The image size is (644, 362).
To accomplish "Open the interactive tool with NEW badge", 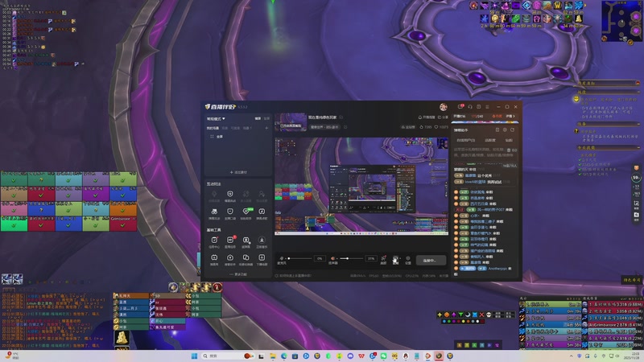I will click(246, 213).
